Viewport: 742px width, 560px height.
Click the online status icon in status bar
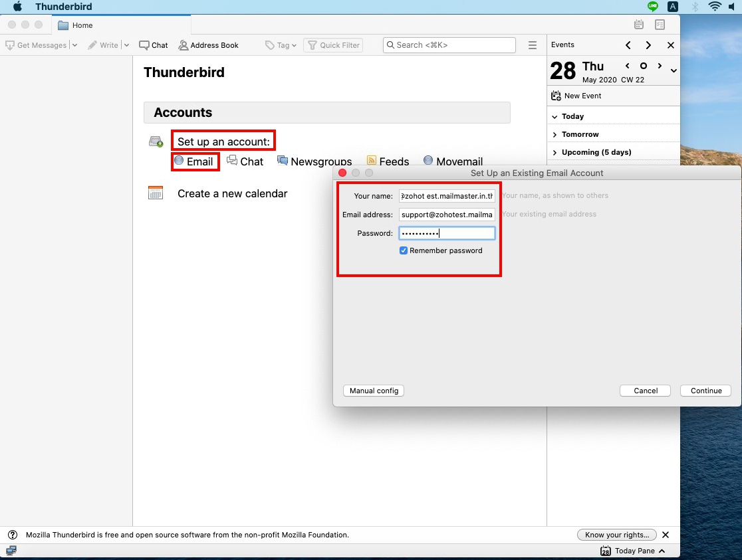click(x=11, y=551)
